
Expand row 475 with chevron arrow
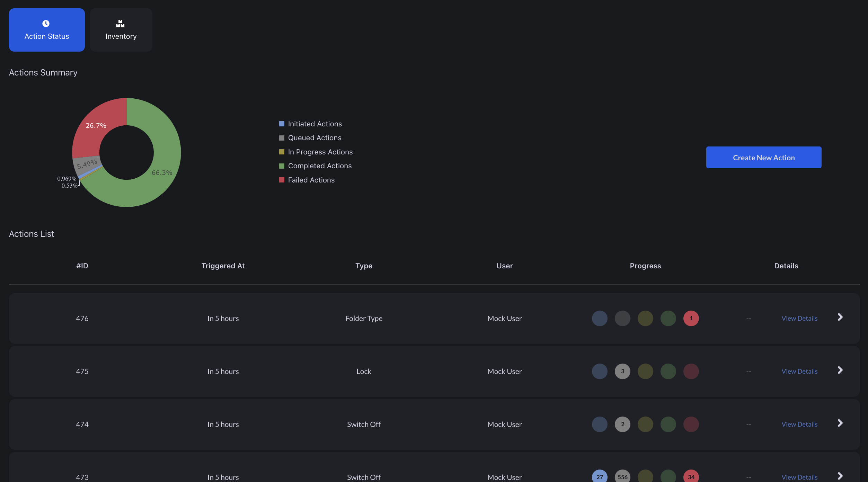coord(840,370)
